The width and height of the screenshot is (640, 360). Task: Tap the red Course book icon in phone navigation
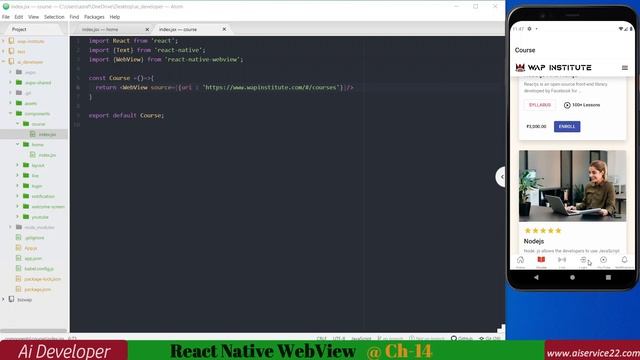point(541,259)
